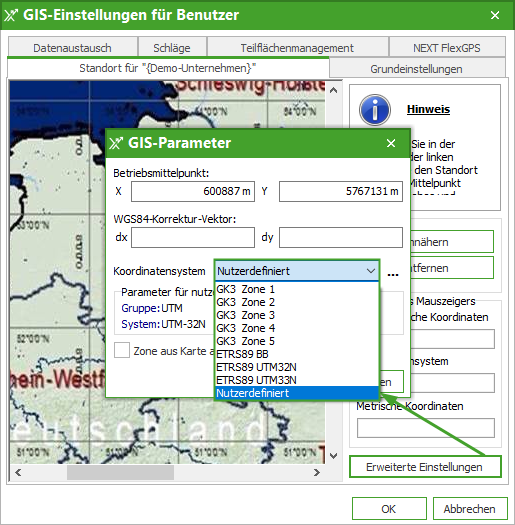Open the Schläge tab

(172, 48)
